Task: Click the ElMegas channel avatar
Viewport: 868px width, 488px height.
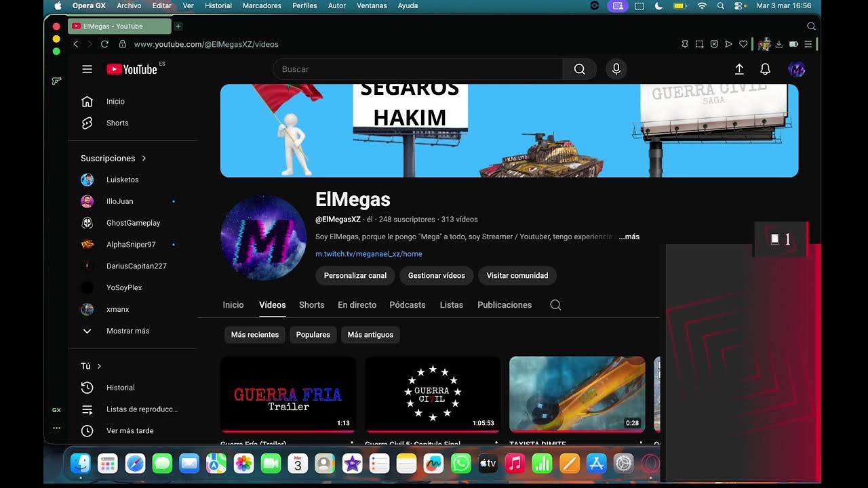Action: click(x=263, y=238)
